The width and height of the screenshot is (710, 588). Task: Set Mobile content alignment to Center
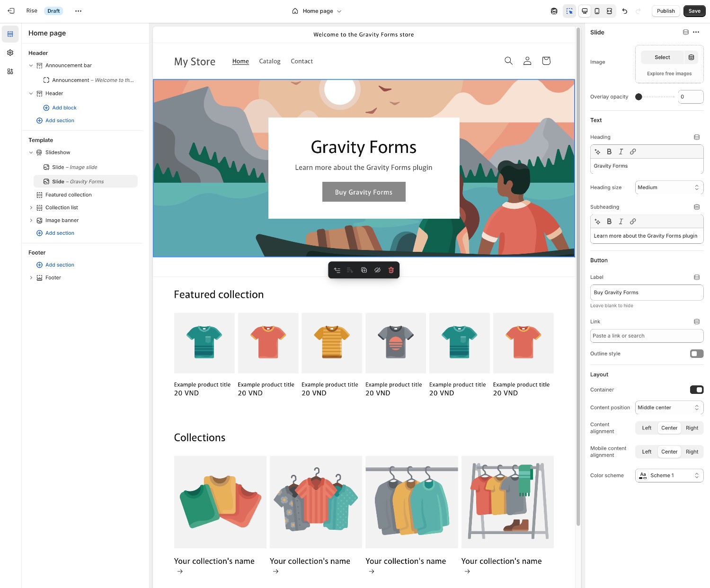669,452
